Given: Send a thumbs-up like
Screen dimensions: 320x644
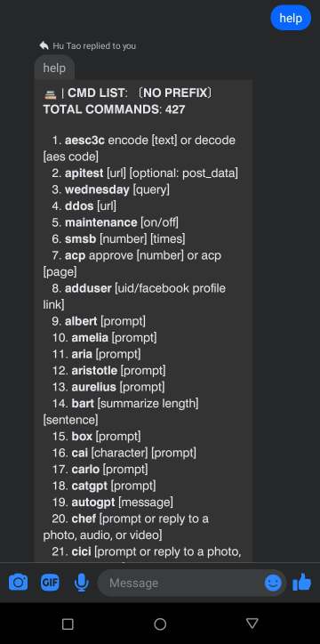Looking at the screenshot, I should tap(301, 582).
